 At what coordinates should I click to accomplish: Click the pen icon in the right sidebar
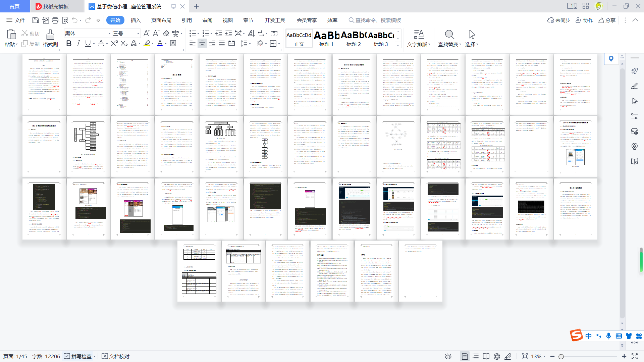pyautogui.click(x=635, y=86)
